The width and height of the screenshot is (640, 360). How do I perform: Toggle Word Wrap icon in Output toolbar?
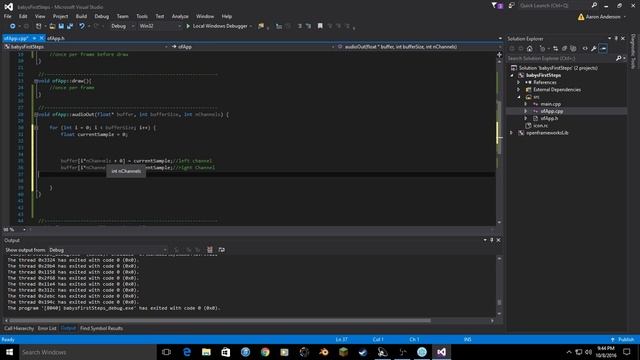click(x=222, y=250)
